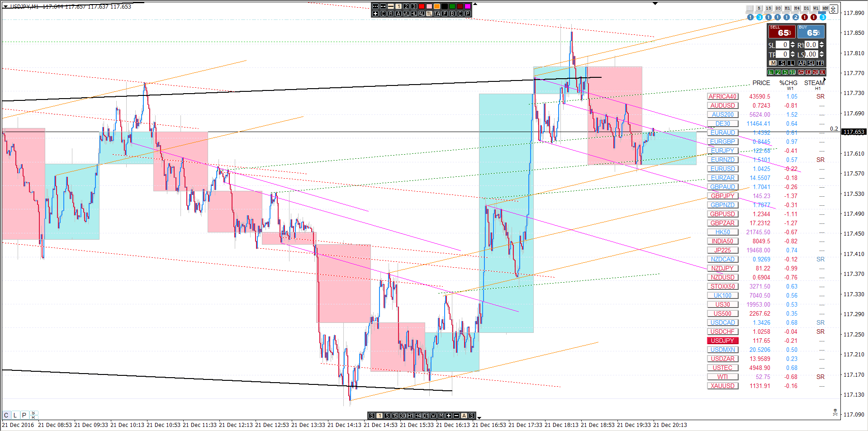Click the US500 price value 2267.62
Viewport: 868px width, 431px height.
[x=759, y=313]
